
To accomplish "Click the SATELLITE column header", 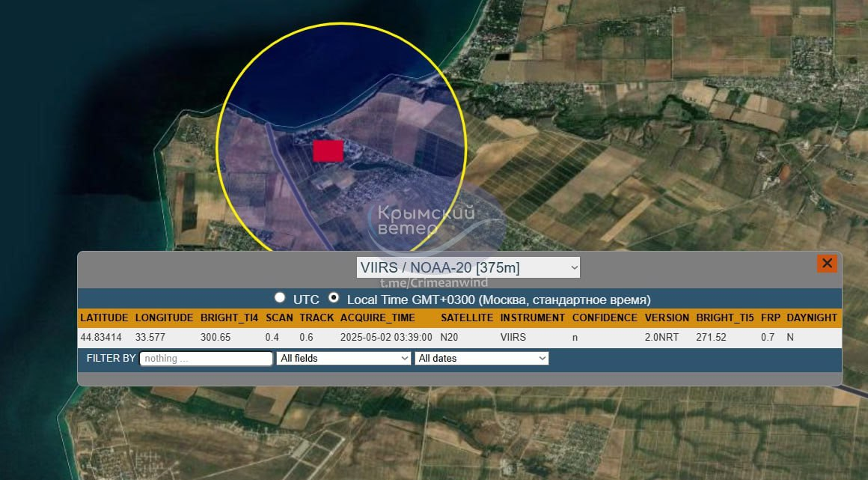I will (x=466, y=318).
